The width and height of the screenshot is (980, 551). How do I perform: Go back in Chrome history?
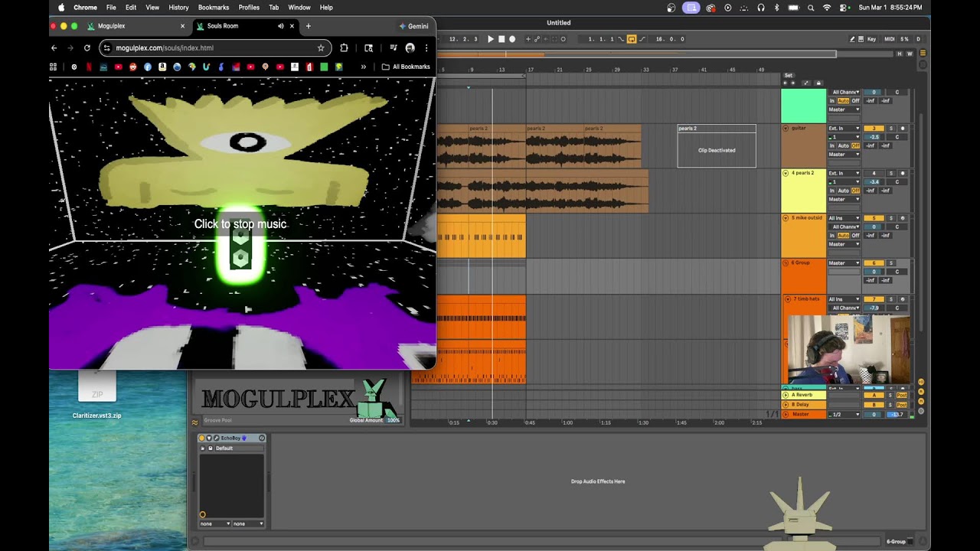pos(54,47)
